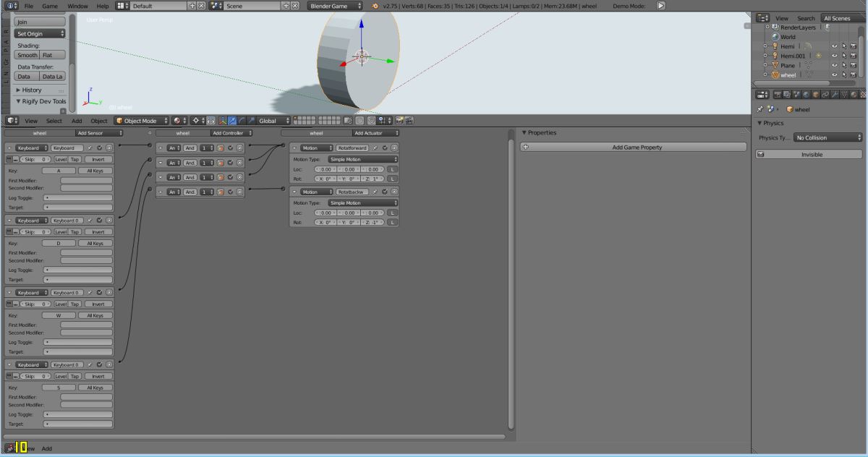Enable Tap on the first Keyboard sensor
This screenshot has width=868, height=457.
tap(75, 159)
